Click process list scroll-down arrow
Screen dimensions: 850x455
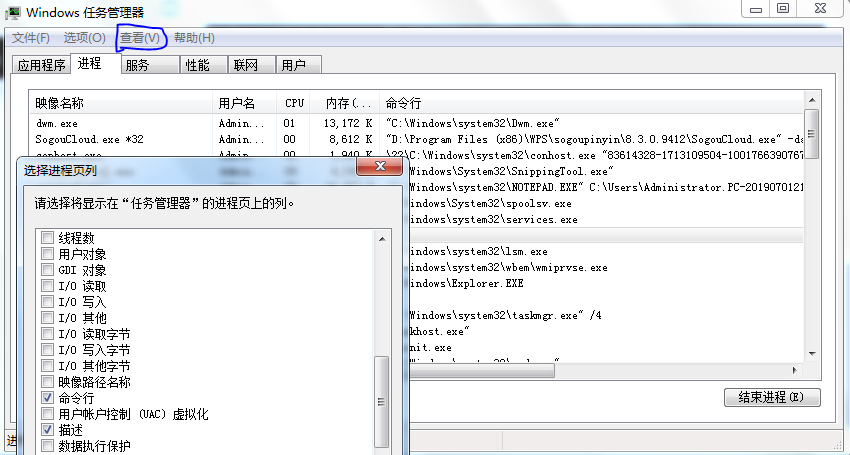812,354
